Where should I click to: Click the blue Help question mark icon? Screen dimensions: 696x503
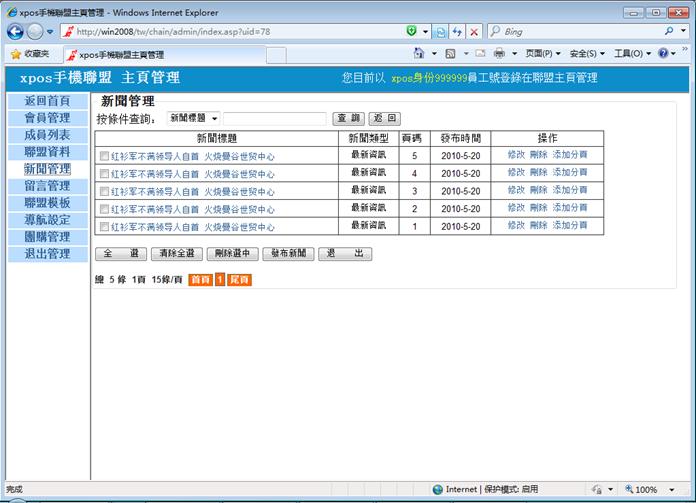point(663,53)
